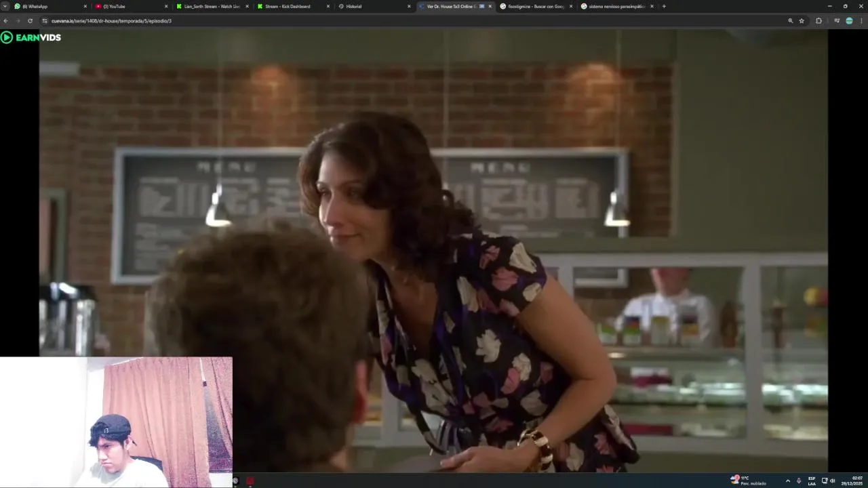This screenshot has width=868, height=488.
Task: Reload the cuevana page
Action: tap(30, 21)
